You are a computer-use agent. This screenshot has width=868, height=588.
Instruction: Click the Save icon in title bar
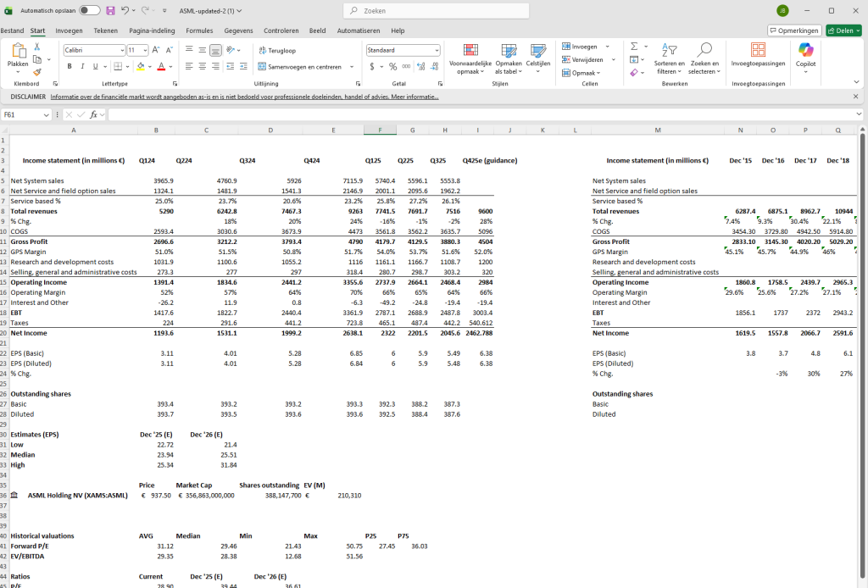110,10
